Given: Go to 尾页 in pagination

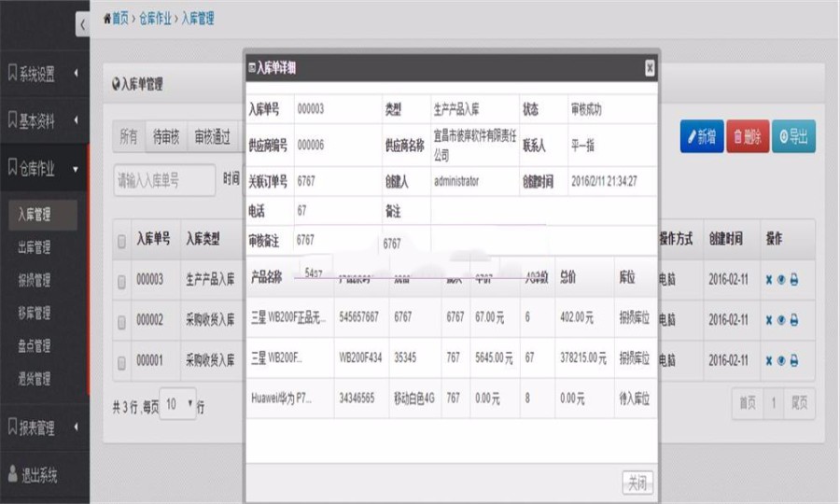Looking at the screenshot, I should point(799,403).
